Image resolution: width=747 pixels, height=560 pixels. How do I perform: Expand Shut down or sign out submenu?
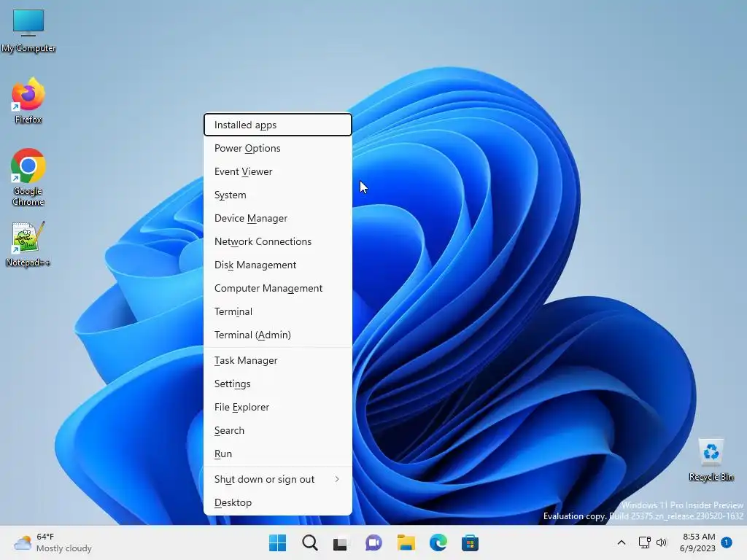[x=278, y=480]
